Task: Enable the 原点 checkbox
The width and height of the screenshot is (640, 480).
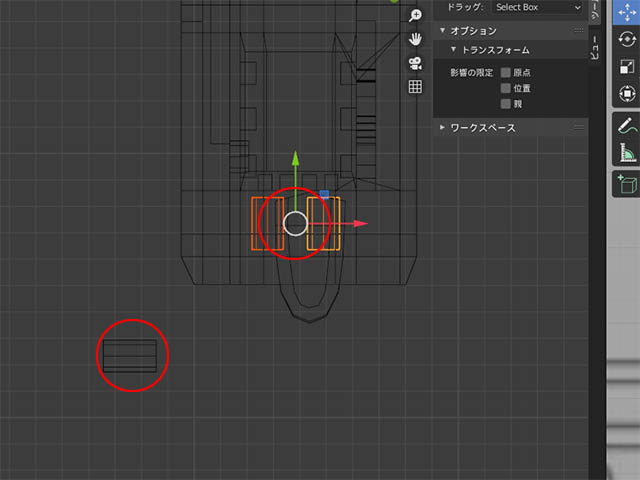Action: click(x=506, y=73)
